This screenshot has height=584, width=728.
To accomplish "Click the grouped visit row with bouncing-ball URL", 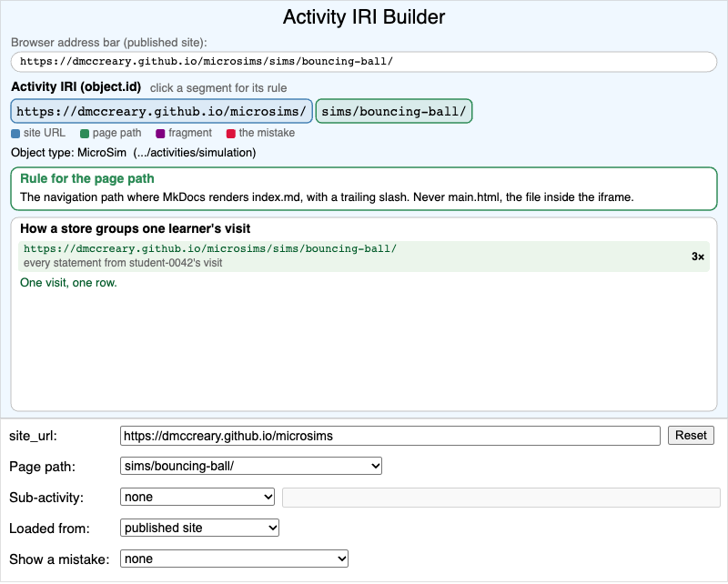I will coord(364,257).
